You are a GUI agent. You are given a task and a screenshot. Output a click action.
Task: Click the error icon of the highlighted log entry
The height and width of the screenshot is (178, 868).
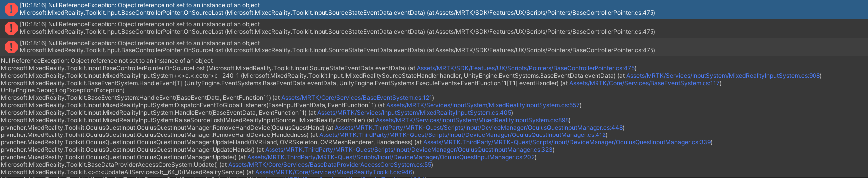click(x=10, y=9)
